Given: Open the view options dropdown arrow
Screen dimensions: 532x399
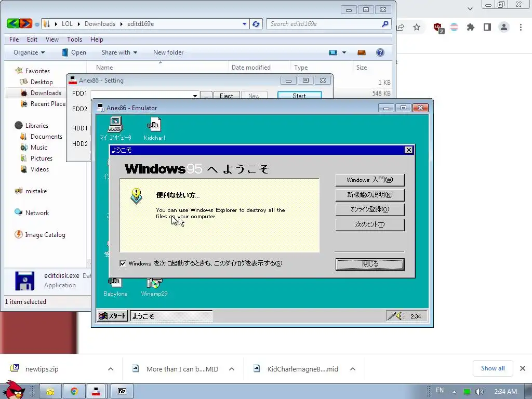Looking at the screenshot, I should (x=344, y=52).
